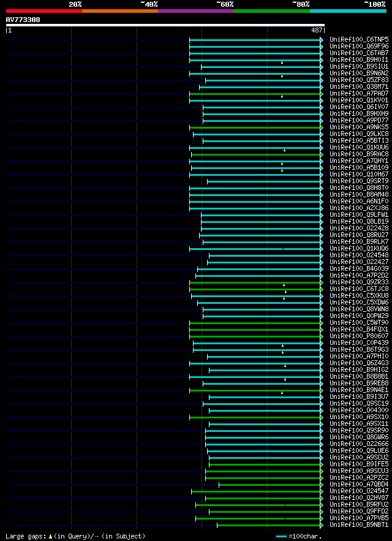Click the arrowhead ending the UniRef100_Q9SRT9 alignment
This screenshot has width=392, height=541.
pyautogui.click(x=322, y=181)
